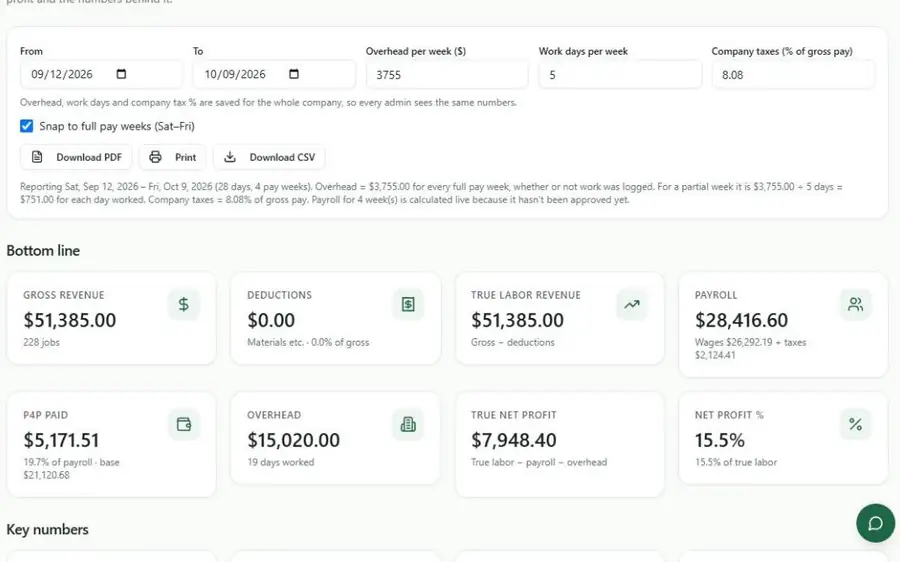Click the 228 jobs text

point(41,342)
